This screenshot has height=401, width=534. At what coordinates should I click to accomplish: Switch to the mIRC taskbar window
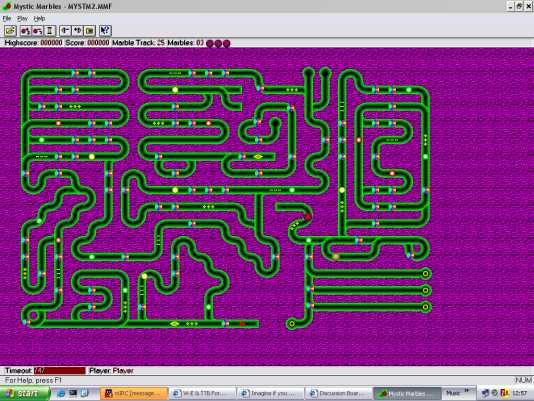[x=135, y=394]
